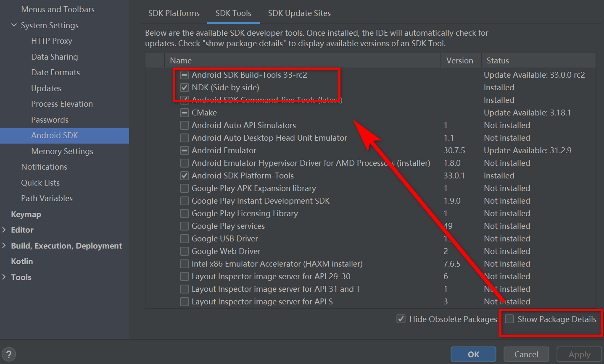Select Android SDK Build-Tools 33-rc2 checkbox

pos(185,75)
